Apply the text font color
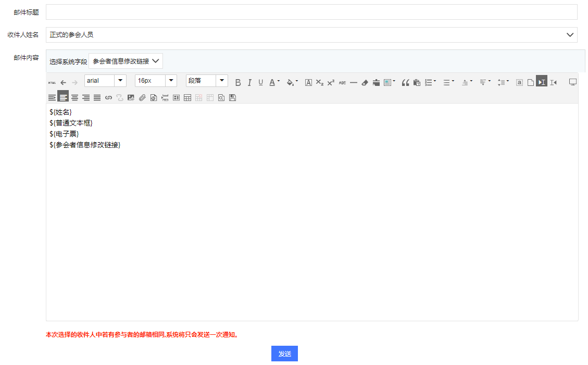 272,82
